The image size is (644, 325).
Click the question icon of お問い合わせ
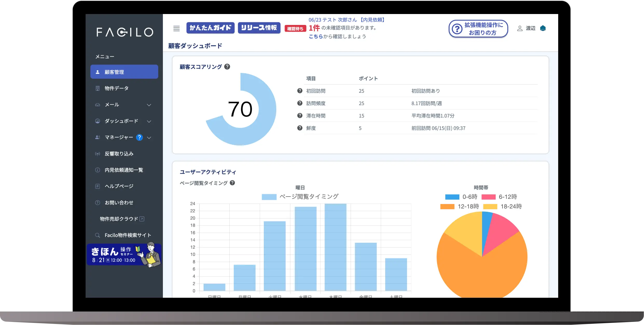(98, 202)
